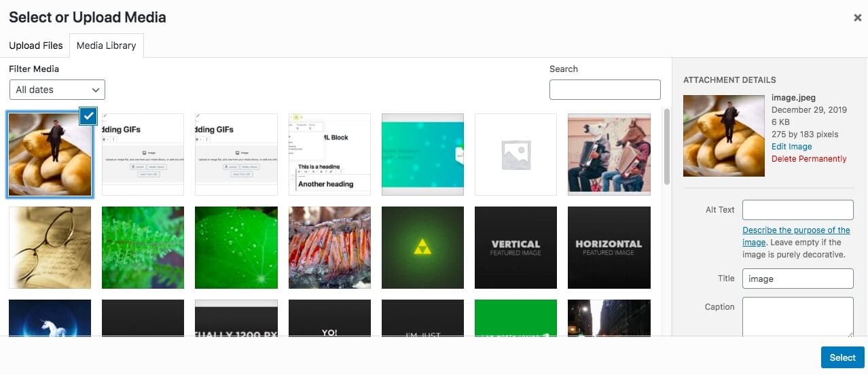The width and height of the screenshot is (868, 375).
Task: Select the horse mask accordion players thumbnail
Action: pos(609,155)
